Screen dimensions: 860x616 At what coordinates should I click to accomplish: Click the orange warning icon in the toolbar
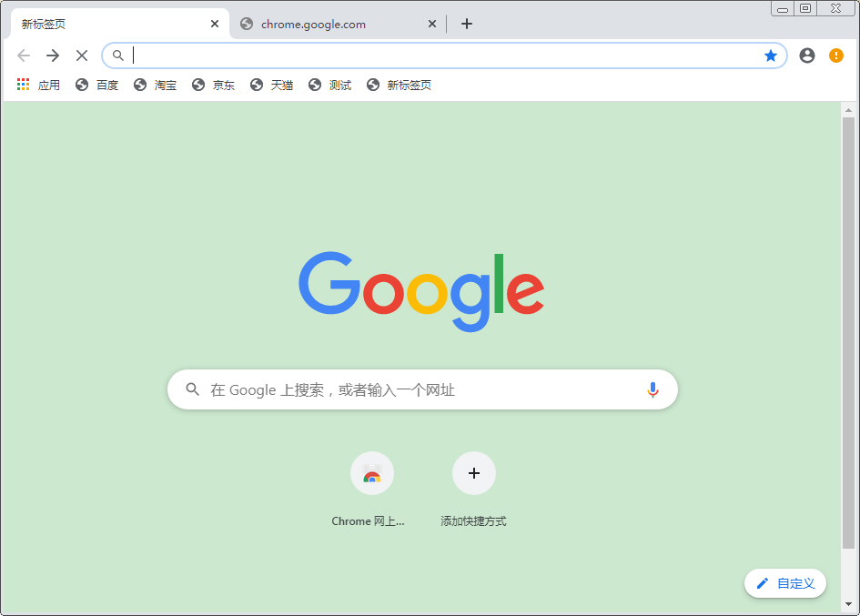[835, 56]
